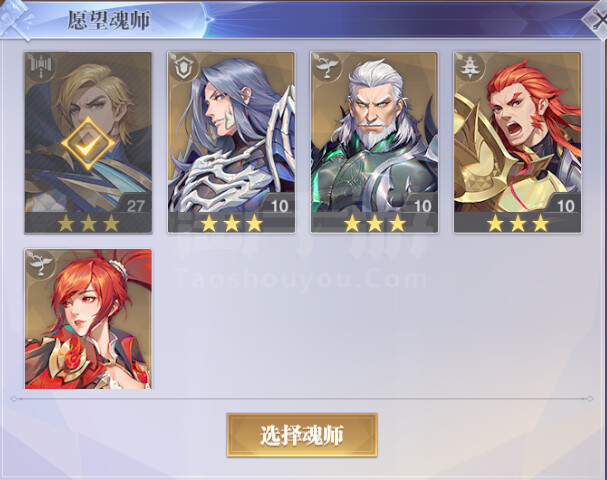Click the leaf class icon on white-bearded card
The width and height of the screenshot is (607, 480).
point(326,67)
